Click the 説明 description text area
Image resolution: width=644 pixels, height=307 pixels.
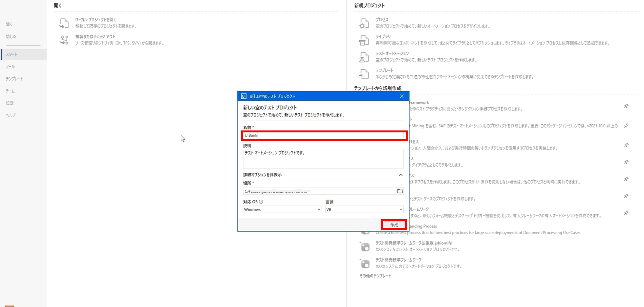coord(323,159)
